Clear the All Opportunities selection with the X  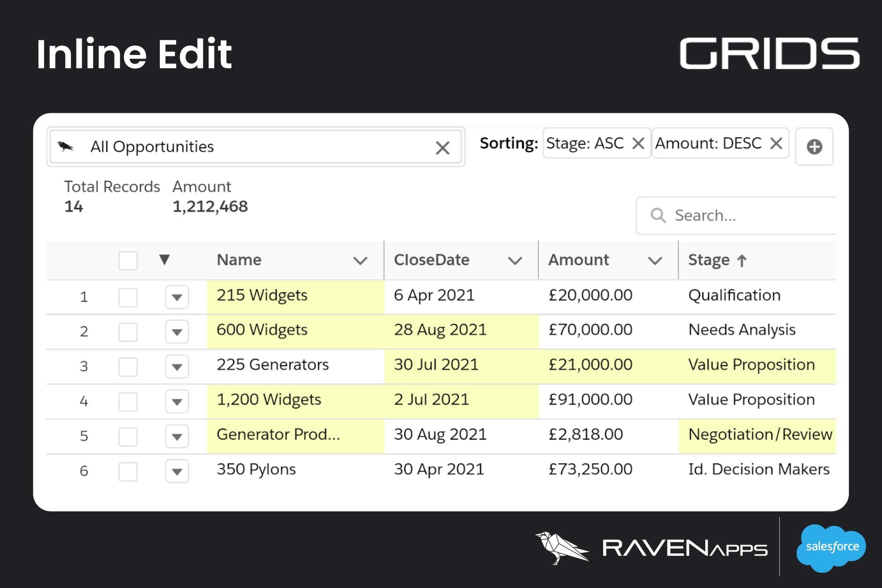click(443, 148)
